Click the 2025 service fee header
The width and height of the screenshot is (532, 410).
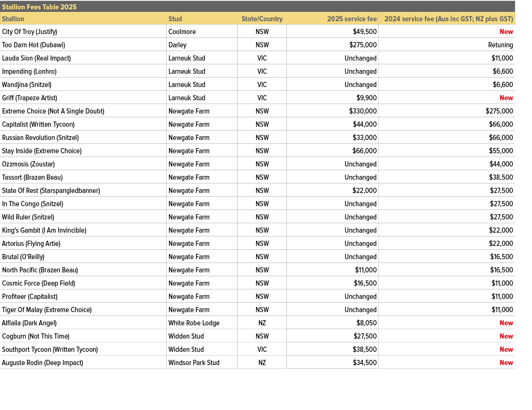[352, 19]
